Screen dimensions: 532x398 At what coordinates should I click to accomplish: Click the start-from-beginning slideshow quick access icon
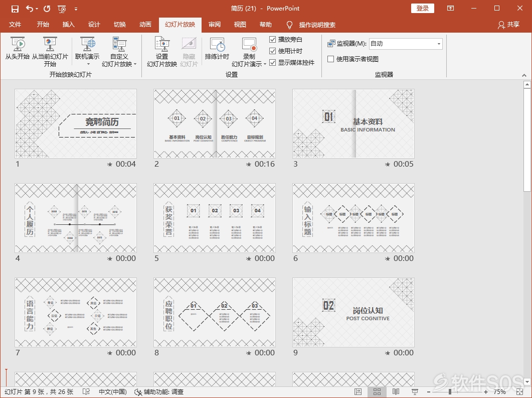click(62, 9)
